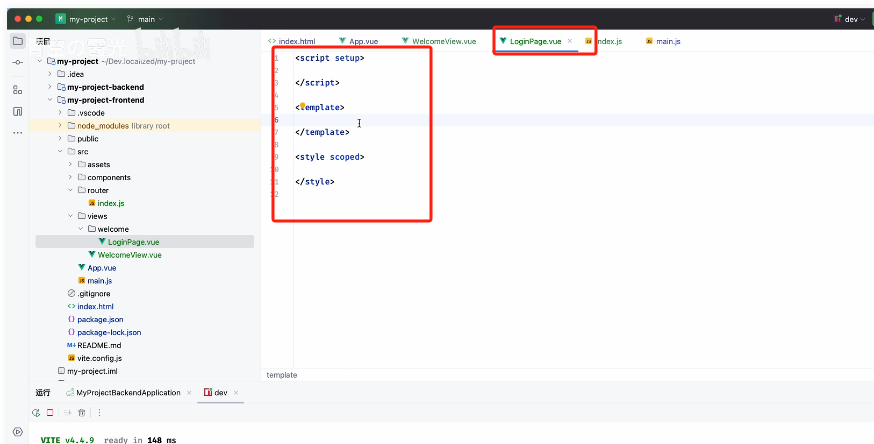Expand the node_modules folder
Viewport: 874px width, 444px height.
click(60, 126)
